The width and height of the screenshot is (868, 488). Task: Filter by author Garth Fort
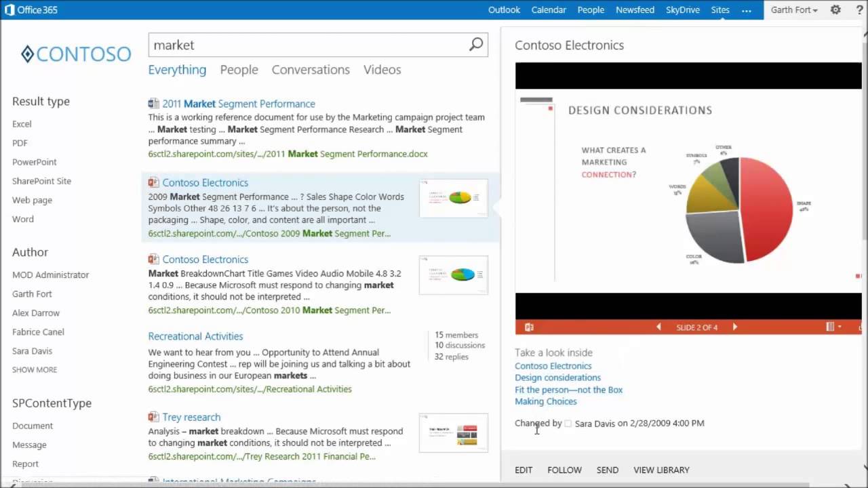(32, 293)
